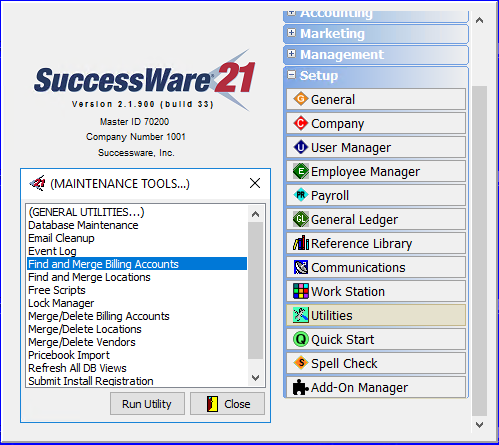Select Lock Manager utility
Screen dimensions: 499x445
click(x=137, y=303)
